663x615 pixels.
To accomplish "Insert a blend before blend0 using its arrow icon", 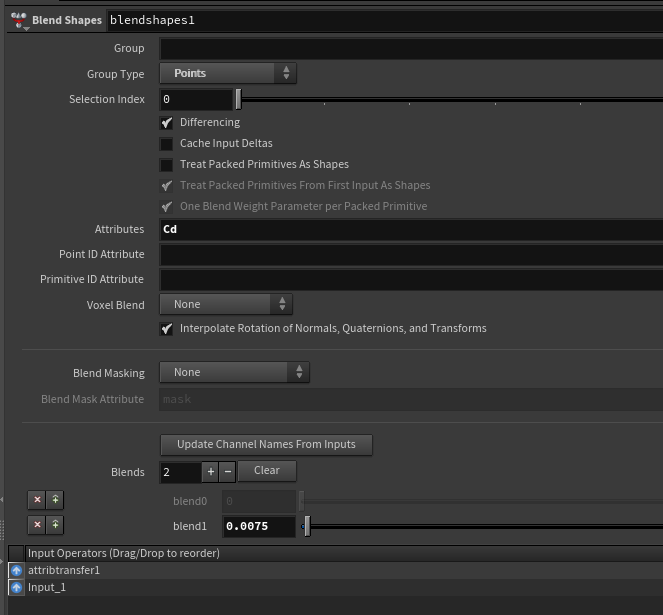I will tap(55, 500).
